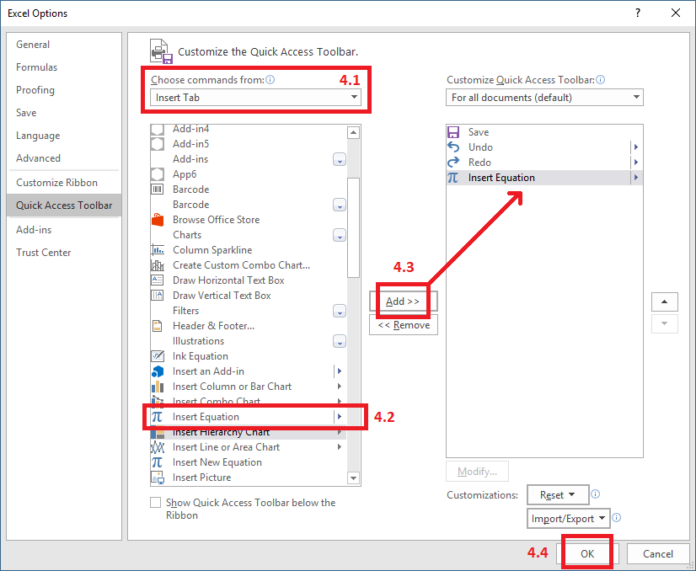Click the Add >> button
The image size is (696, 571).
point(403,301)
